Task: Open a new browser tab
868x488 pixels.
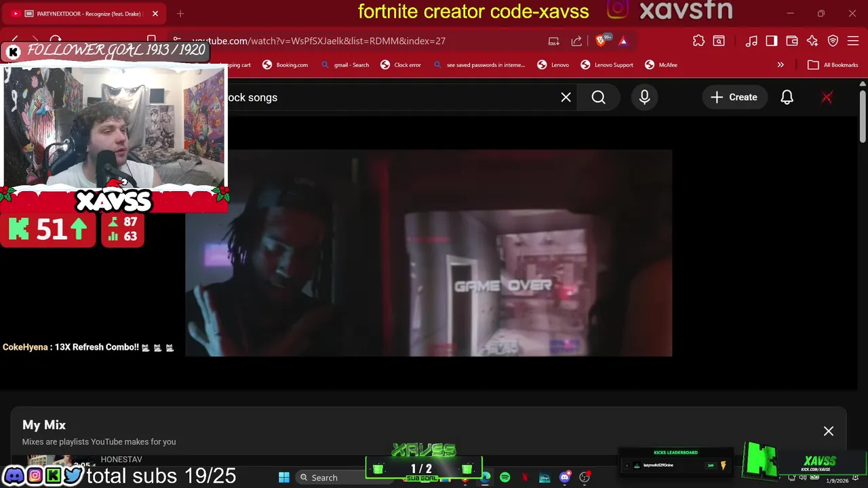Action: click(180, 14)
